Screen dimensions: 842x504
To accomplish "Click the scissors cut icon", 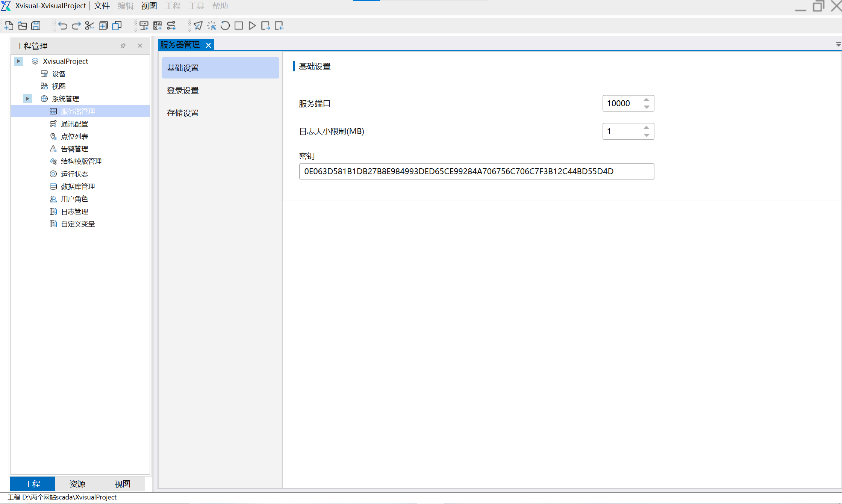I will click(x=89, y=26).
